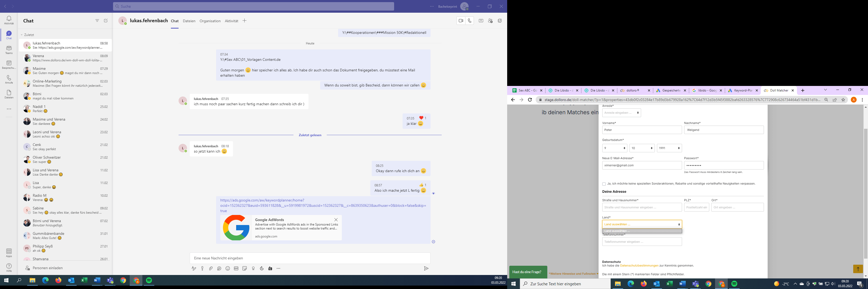Open more message options ellipsis
This screenshot has height=289, width=868.
(278, 268)
